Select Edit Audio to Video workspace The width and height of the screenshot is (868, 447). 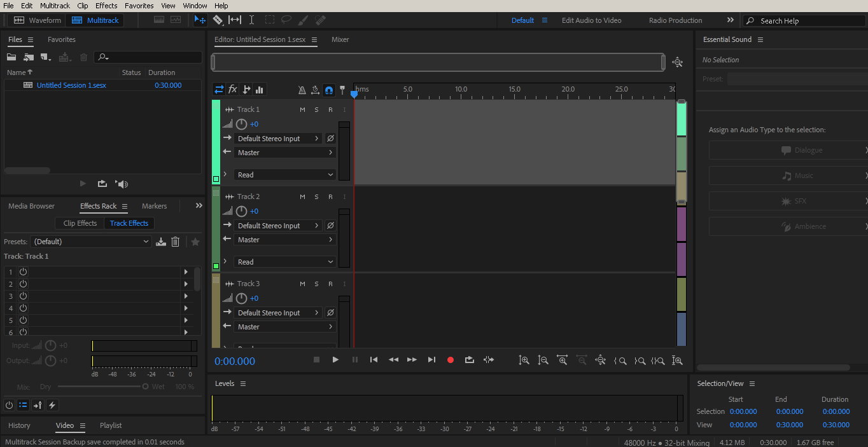click(591, 20)
